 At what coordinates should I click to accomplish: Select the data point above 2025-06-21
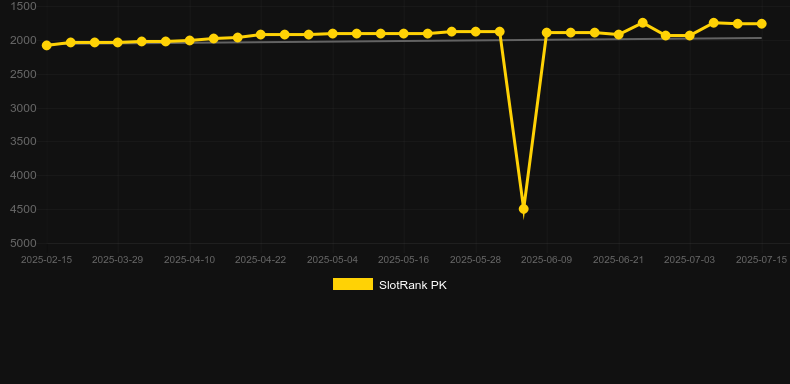[x=619, y=35]
